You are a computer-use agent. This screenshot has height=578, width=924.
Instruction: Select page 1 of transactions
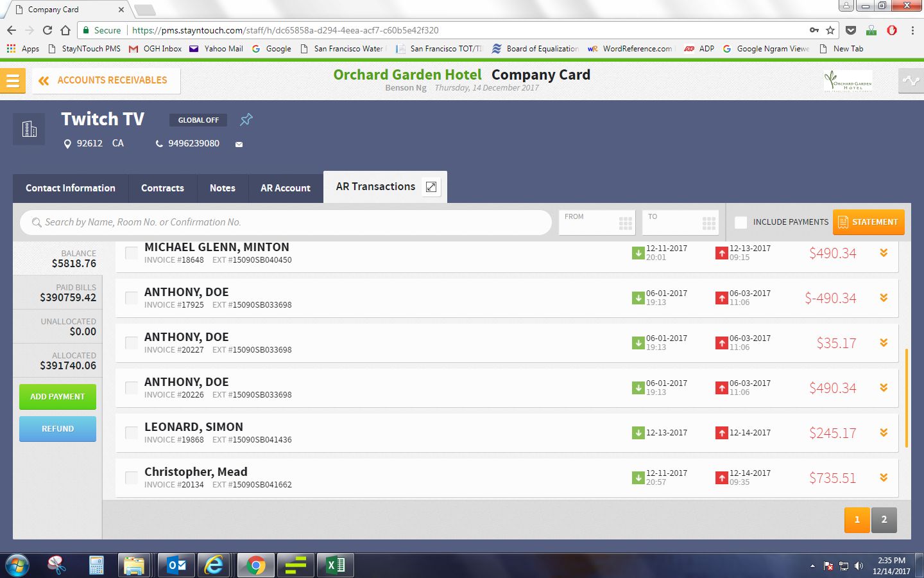click(857, 520)
